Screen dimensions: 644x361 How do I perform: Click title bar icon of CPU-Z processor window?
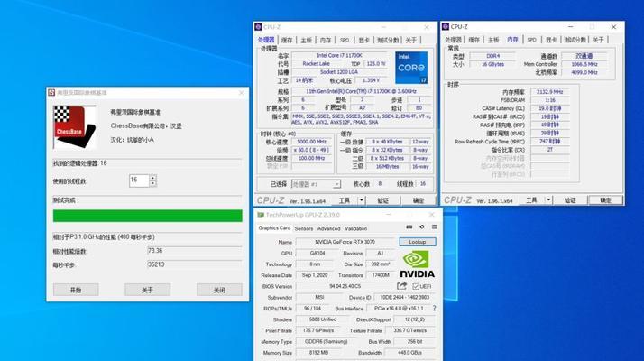[258, 27]
